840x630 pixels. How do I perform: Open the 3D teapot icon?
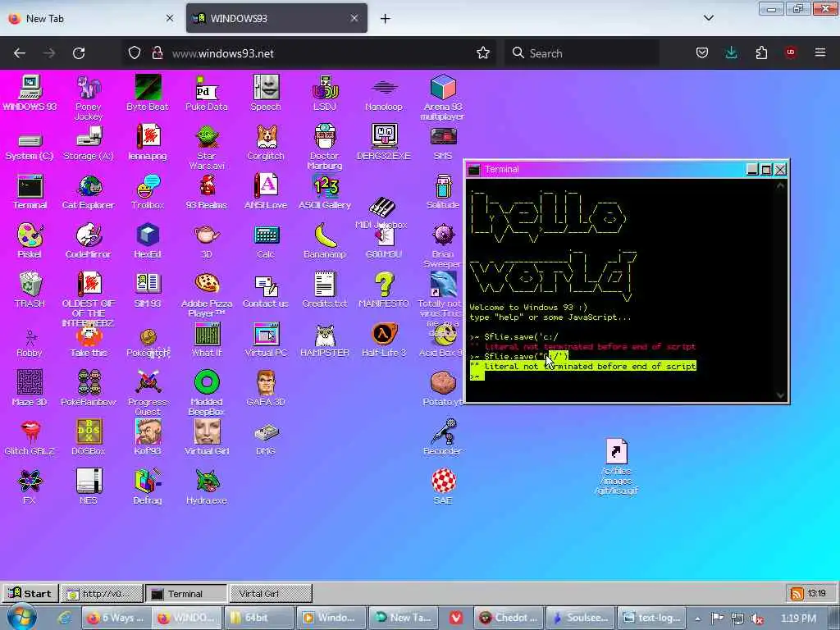[206, 240]
